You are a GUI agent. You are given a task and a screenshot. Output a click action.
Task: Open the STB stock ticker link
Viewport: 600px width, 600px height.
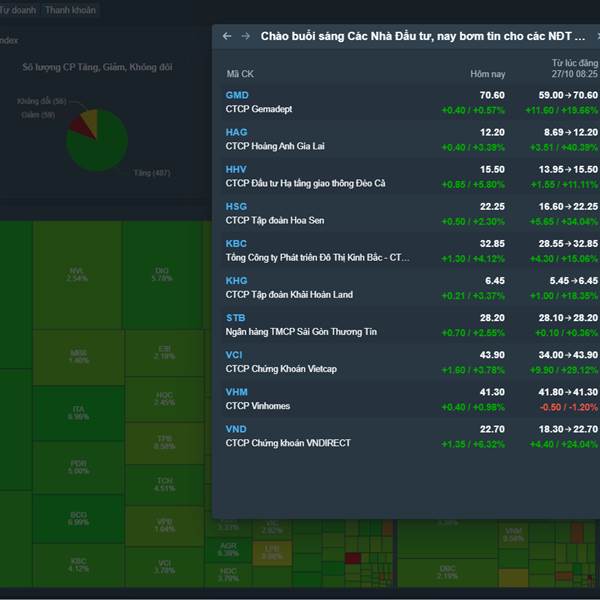pos(236,318)
